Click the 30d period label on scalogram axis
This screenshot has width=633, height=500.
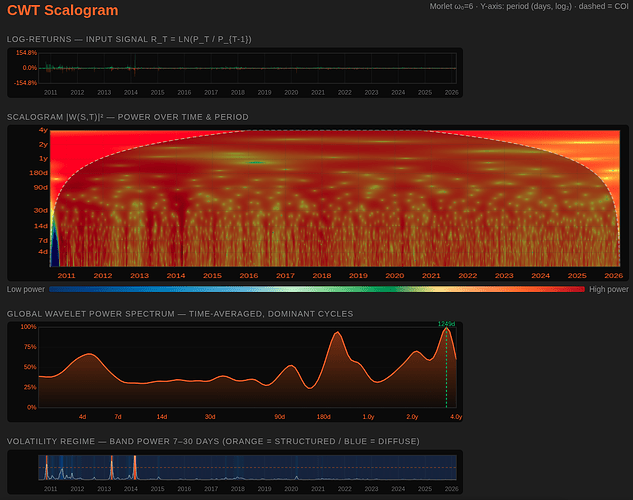click(40, 210)
